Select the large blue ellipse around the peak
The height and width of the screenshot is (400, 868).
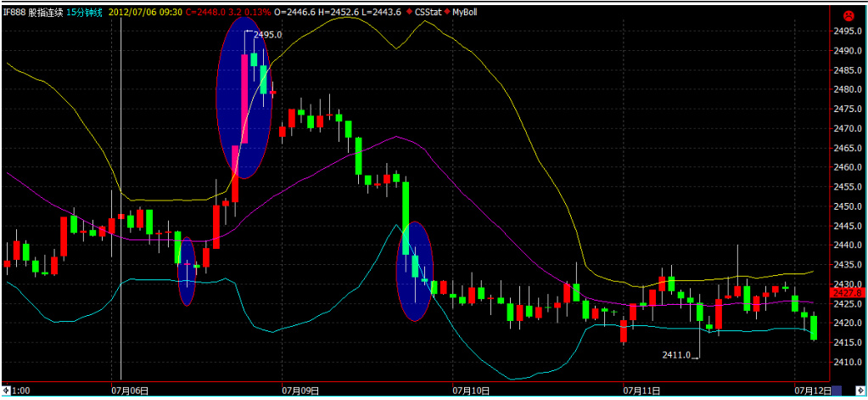tap(244, 98)
